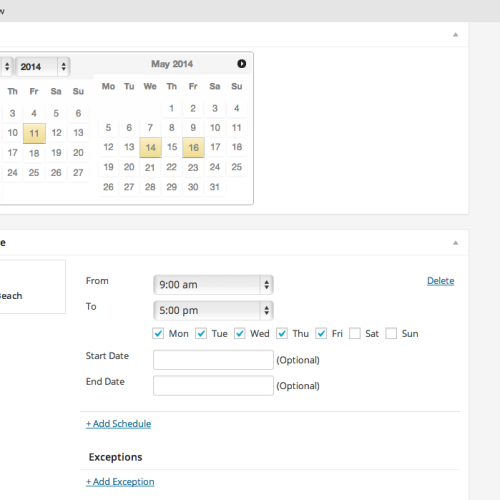Select May 9 in the calendar
Screen dimensions: 500x500
(193, 127)
